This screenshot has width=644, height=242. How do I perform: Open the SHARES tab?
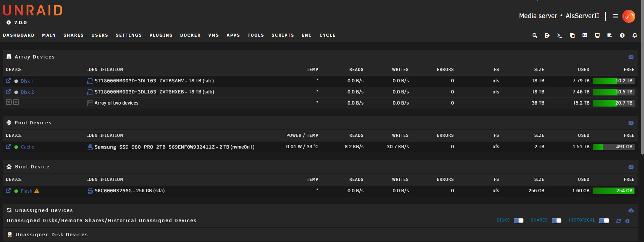74,35
